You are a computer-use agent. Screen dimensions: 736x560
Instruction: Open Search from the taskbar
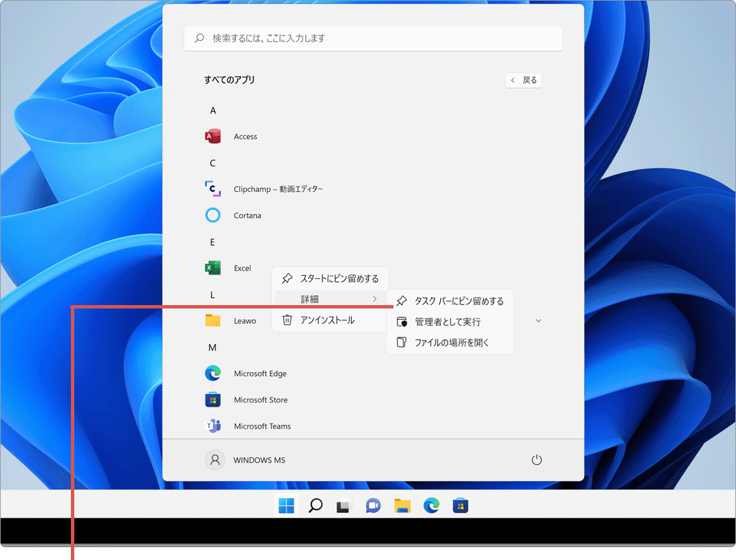click(315, 506)
